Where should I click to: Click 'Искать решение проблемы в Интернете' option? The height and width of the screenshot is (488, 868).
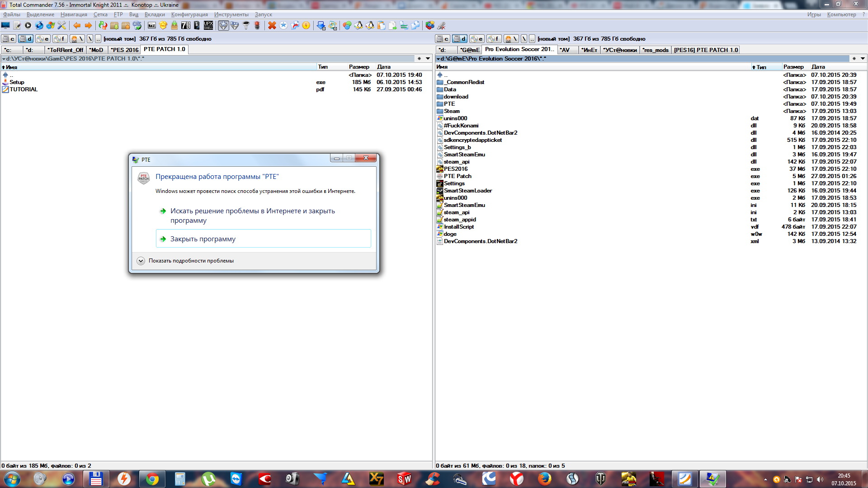[263, 216]
